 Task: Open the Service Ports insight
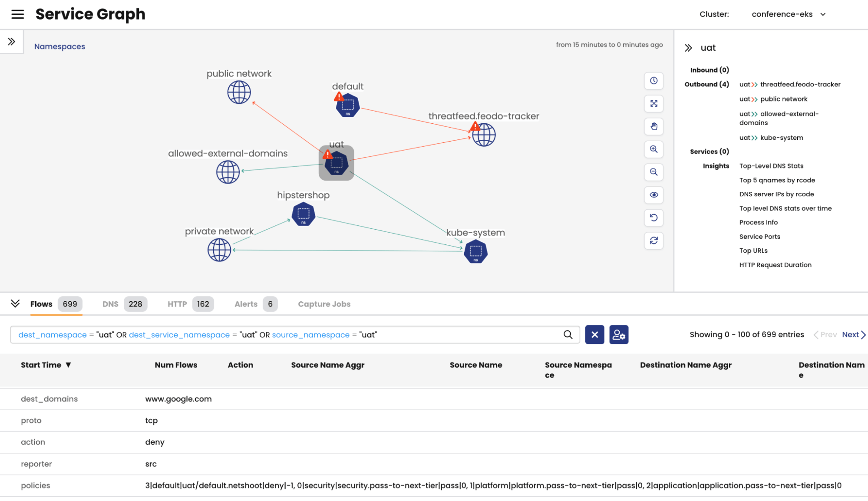click(x=759, y=237)
